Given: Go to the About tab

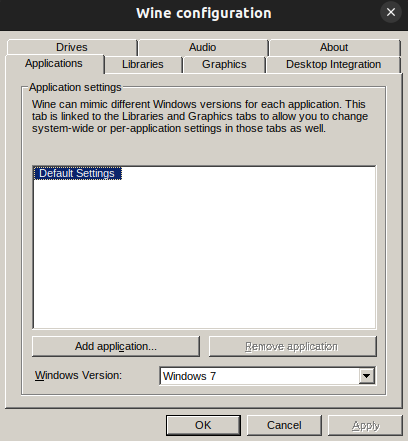Looking at the screenshot, I should (334, 47).
